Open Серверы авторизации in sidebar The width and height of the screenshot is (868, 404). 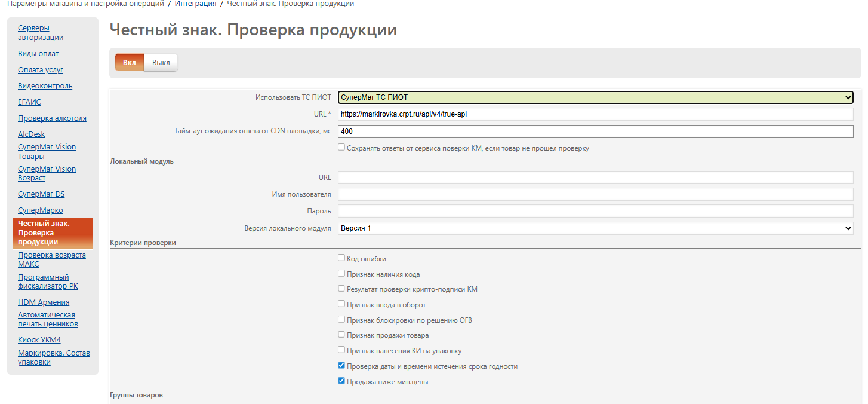pos(40,33)
